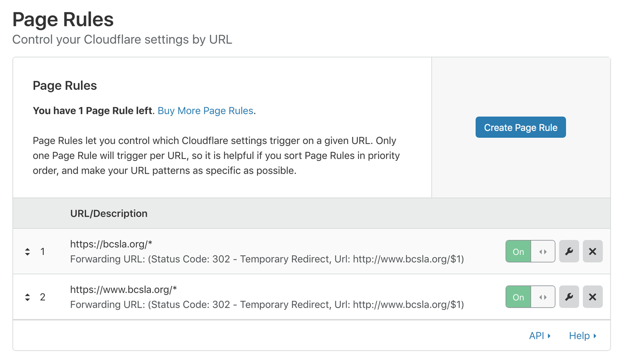Viewport: 619px width, 364px height.
Task: Click the wrench edit icon for rule 1
Action: pyautogui.click(x=569, y=251)
